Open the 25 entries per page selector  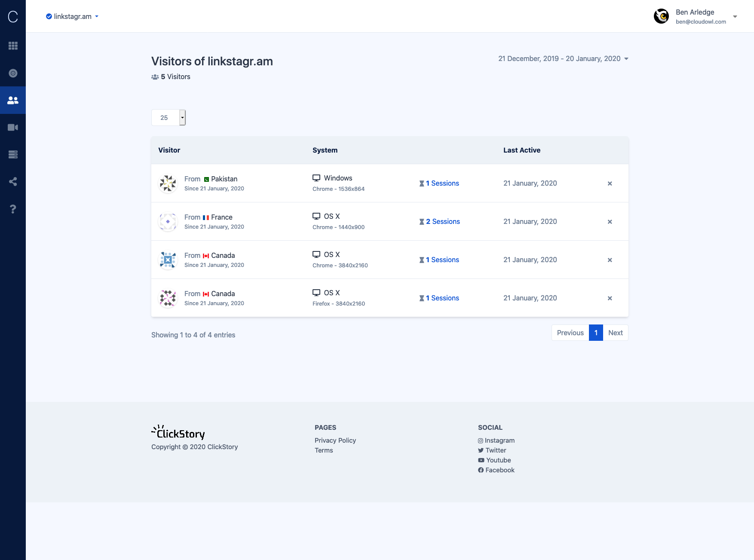point(169,118)
